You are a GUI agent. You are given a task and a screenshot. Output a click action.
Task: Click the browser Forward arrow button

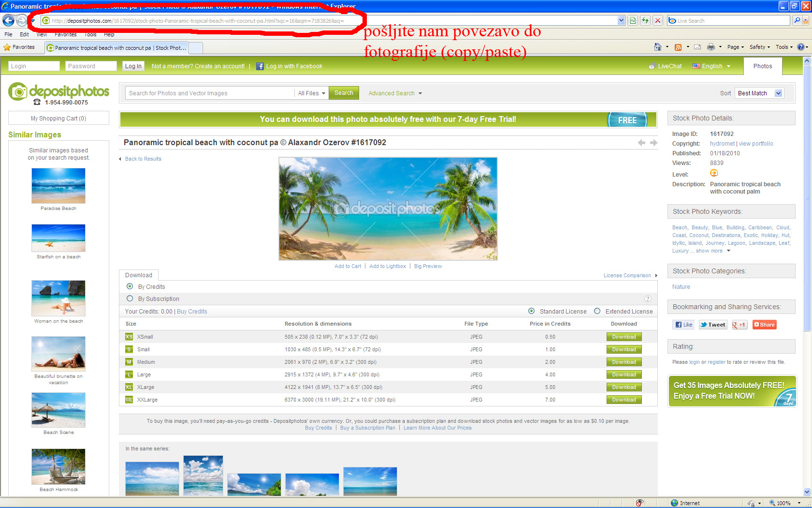pos(22,20)
